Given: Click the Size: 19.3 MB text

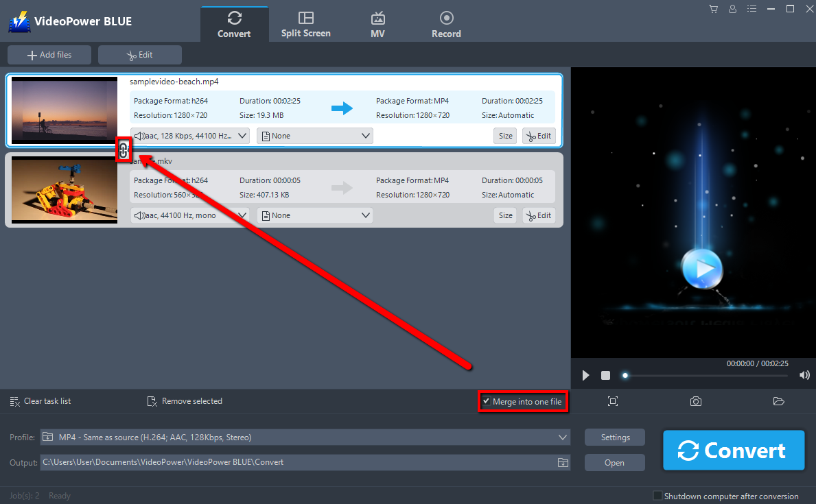Looking at the screenshot, I should 261,115.
